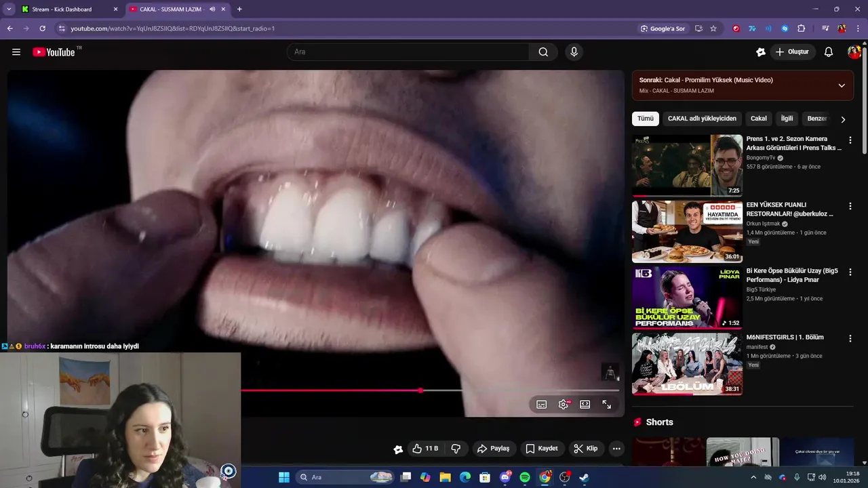Open the options menu for the M6NIFESTGIRLS video

tap(850, 338)
